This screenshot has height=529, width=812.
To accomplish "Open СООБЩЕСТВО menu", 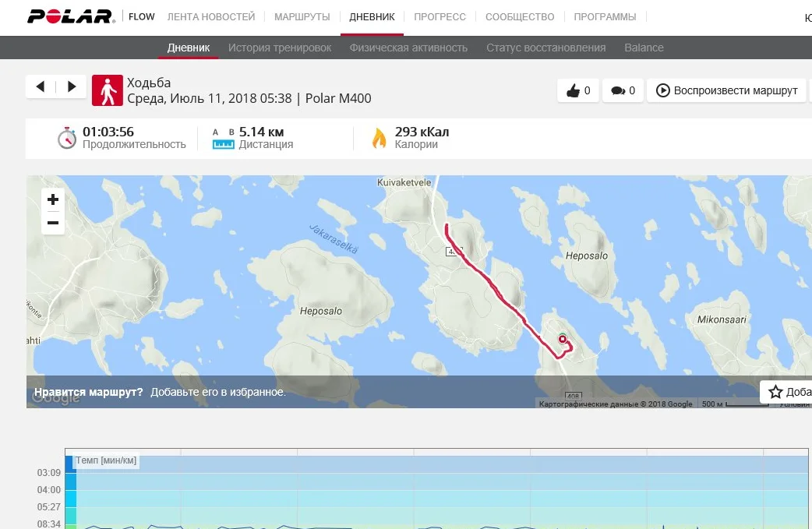I will (x=520, y=17).
